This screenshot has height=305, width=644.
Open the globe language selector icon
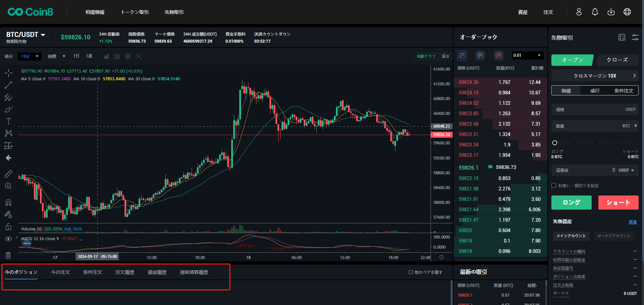(627, 12)
